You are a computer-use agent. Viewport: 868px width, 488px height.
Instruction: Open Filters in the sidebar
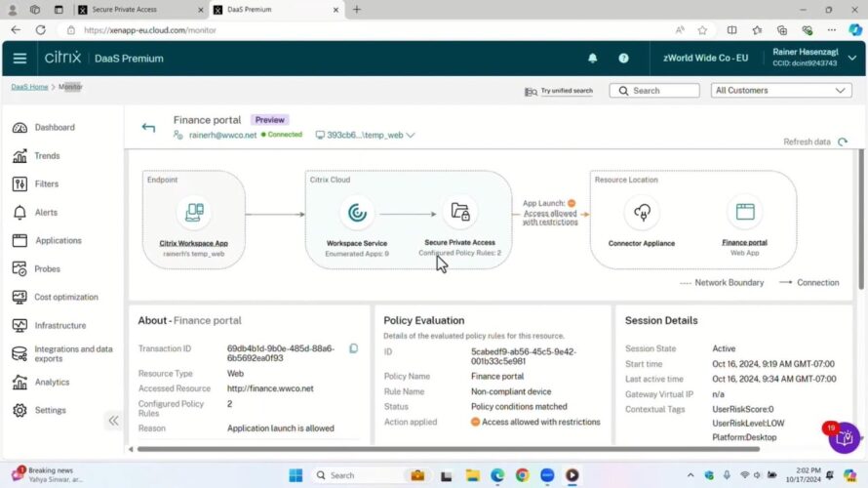47,183
